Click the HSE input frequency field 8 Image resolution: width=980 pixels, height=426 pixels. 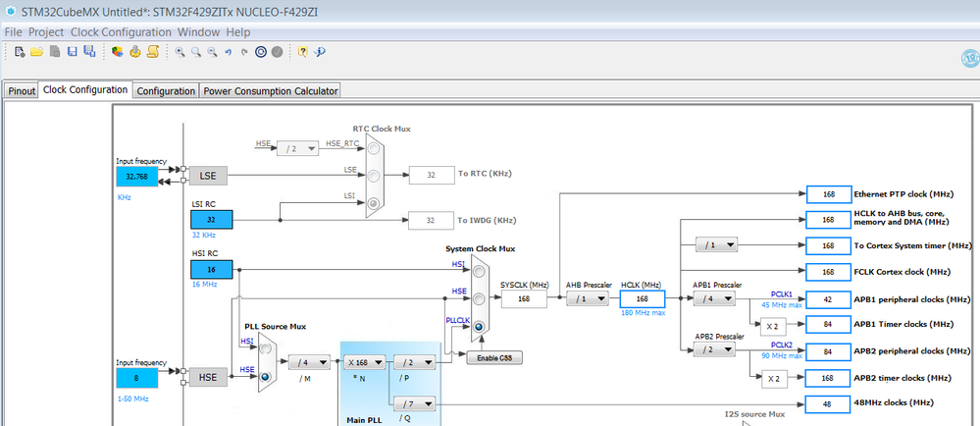coord(137,378)
